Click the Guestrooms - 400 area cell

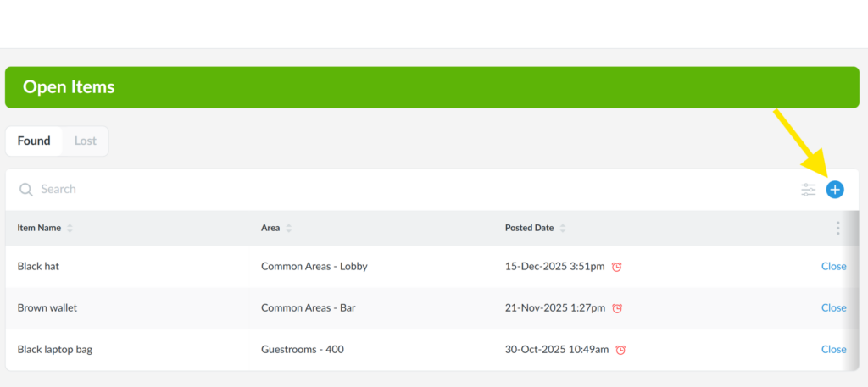tap(302, 349)
